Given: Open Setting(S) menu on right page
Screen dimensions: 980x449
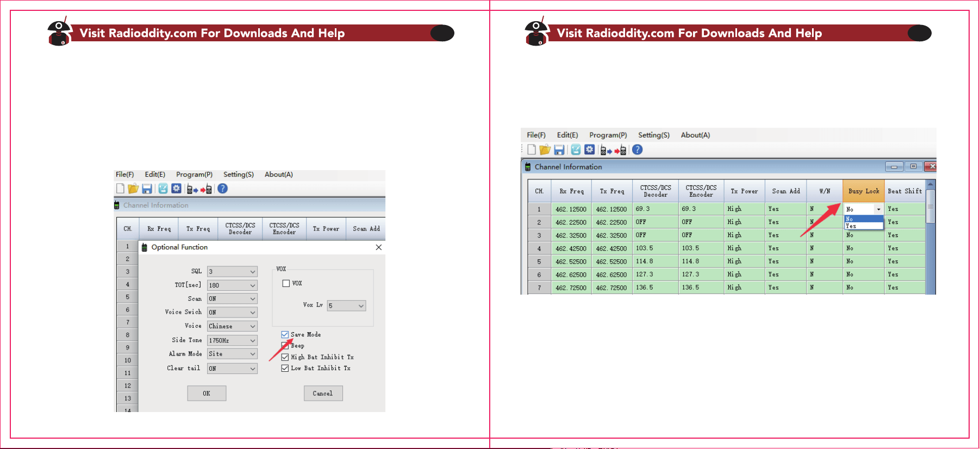Looking at the screenshot, I should point(654,135).
